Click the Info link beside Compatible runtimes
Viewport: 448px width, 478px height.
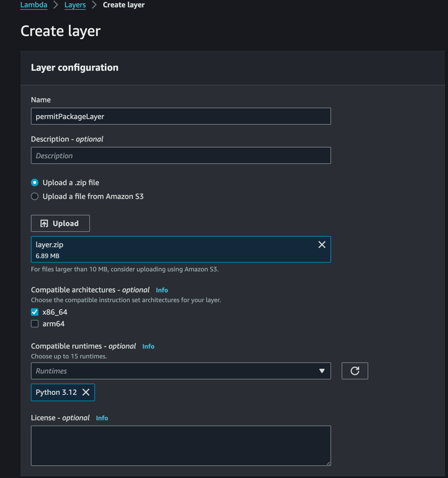click(148, 346)
